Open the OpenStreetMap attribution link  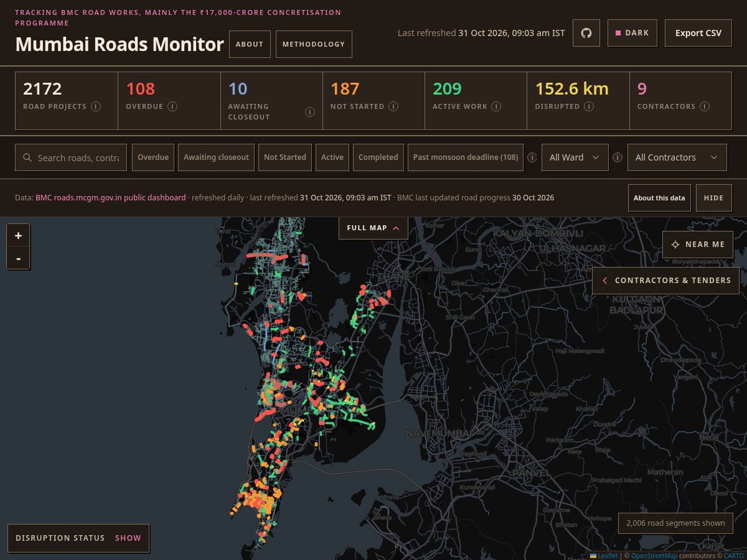tap(654, 556)
